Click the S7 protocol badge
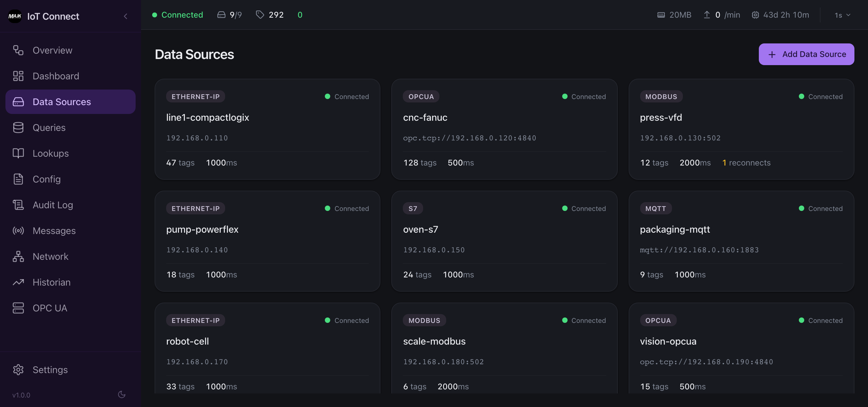Viewport: 868px width, 407px height. pos(413,209)
